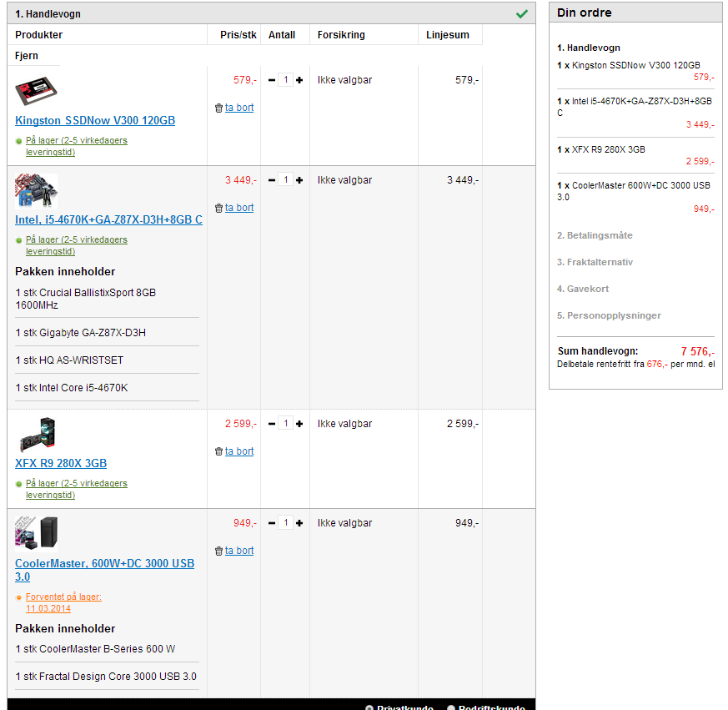The image size is (728, 710).
Task: Click 1 x XFX R9 280X 3GB in Din ordre
Action: coord(601,149)
